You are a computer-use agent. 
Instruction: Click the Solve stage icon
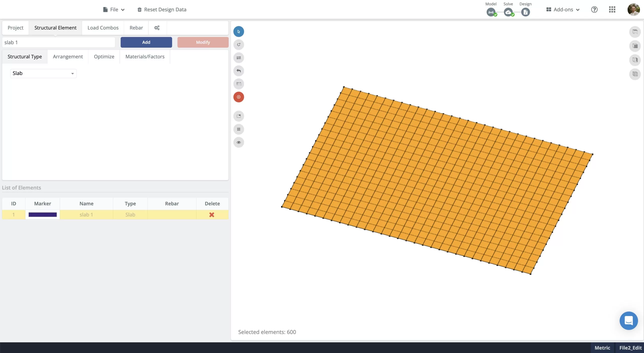pyautogui.click(x=508, y=12)
